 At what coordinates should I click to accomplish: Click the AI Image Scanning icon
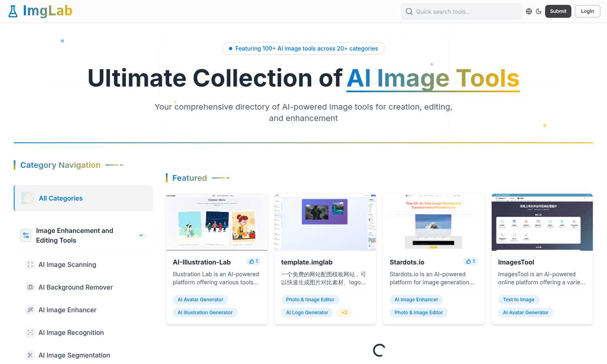[x=30, y=265]
